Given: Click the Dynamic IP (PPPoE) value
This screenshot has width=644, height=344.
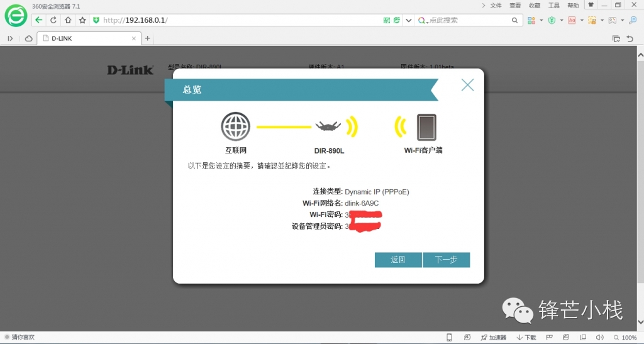Looking at the screenshot, I should (377, 192).
